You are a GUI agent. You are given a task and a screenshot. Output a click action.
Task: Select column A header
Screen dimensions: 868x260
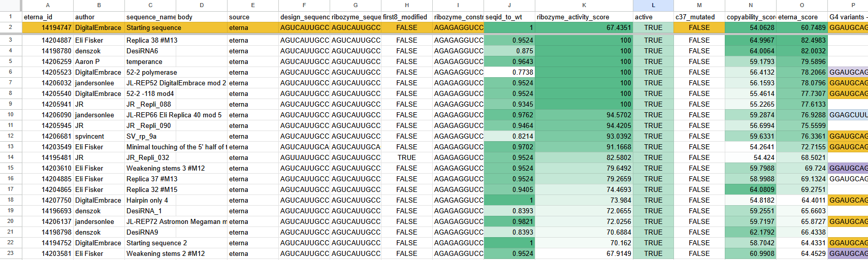[48, 5]
